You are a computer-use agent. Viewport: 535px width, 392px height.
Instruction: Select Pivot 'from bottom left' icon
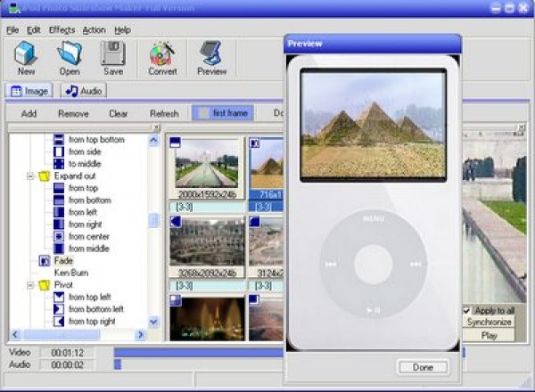pos(59,309)
